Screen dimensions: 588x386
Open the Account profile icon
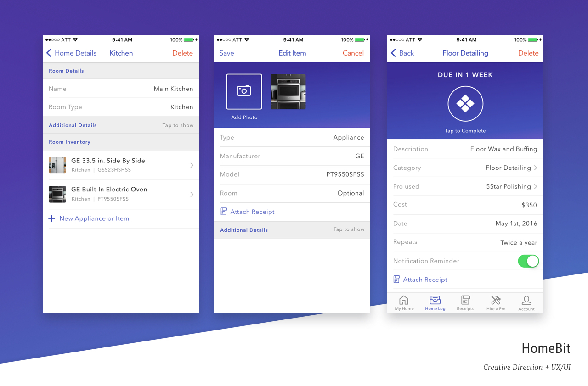coord(526,301)
